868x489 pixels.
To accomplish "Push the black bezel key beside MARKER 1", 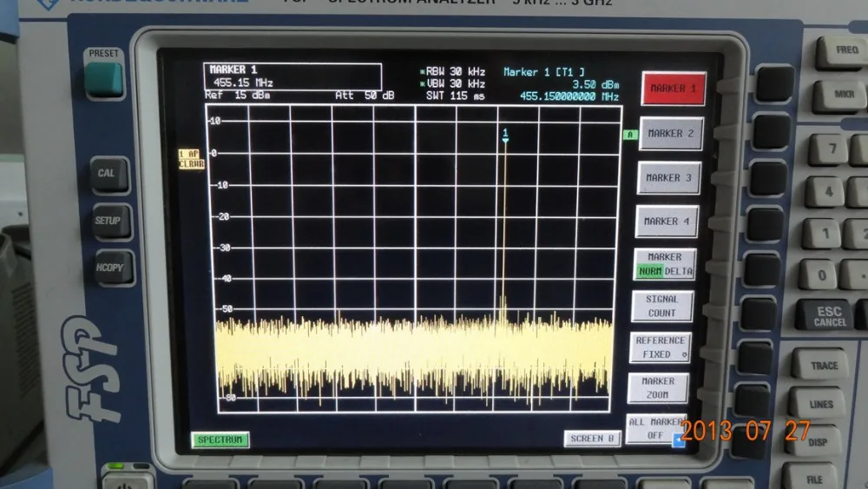I will (x=774, y=83).
